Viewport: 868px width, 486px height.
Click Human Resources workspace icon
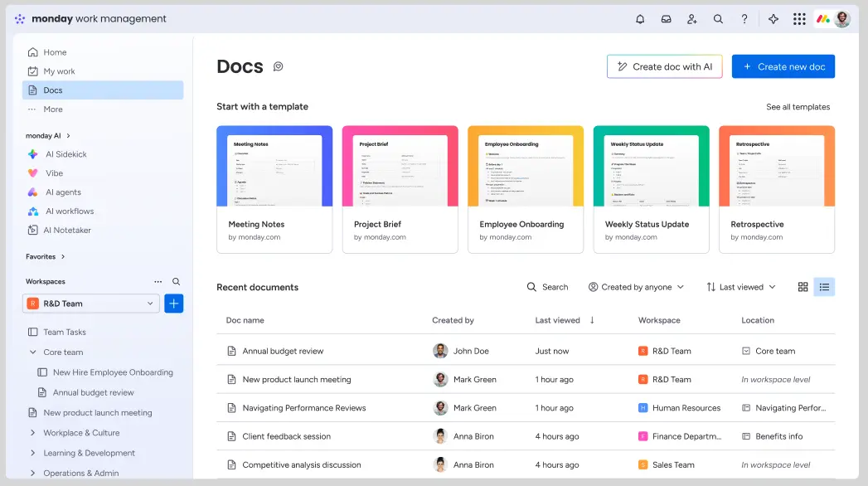point(643,408)
